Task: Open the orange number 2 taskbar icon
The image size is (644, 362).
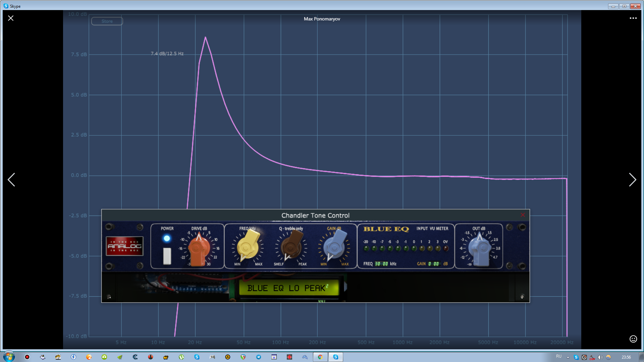Action: (x=89, y=357)
